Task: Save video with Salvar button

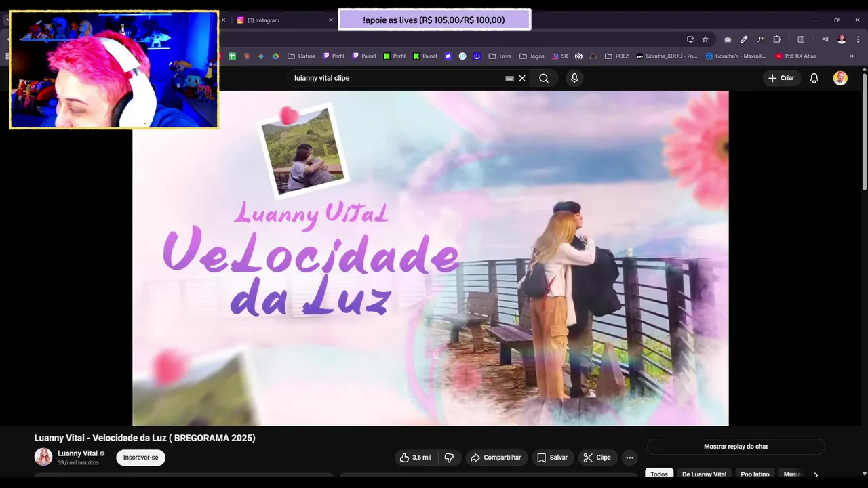Action: coord(553,457)
